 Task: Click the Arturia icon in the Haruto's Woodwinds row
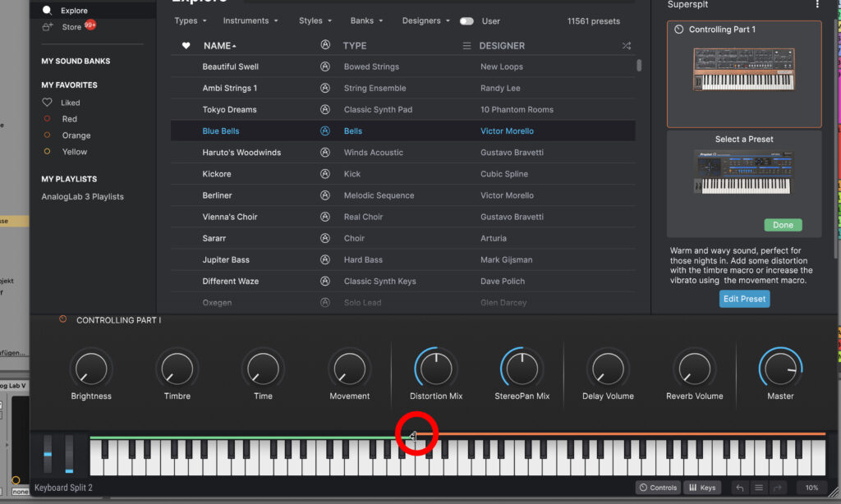click(x=325, y=153)
